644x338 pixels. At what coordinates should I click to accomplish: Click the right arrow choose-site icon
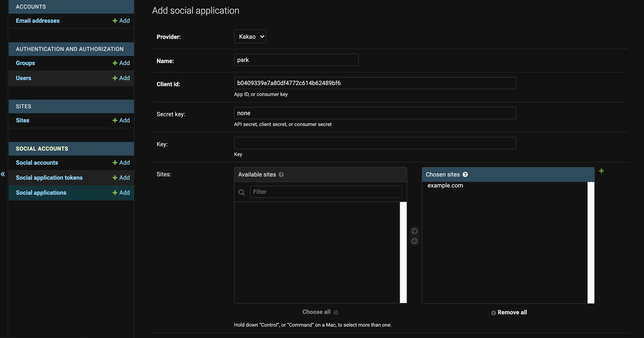[x=414, y=231]
